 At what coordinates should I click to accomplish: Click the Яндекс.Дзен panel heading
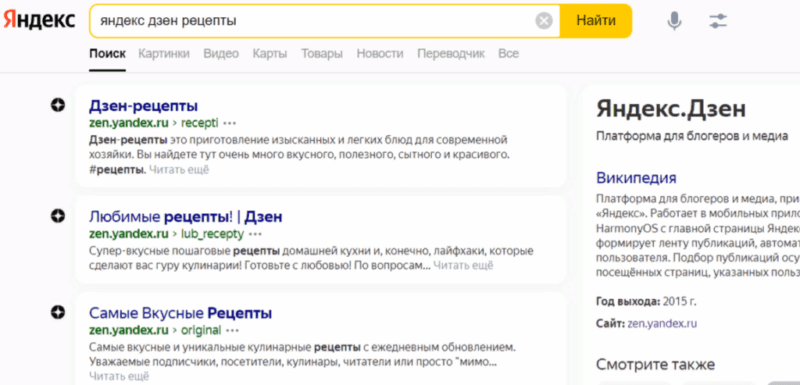[671, 109]
